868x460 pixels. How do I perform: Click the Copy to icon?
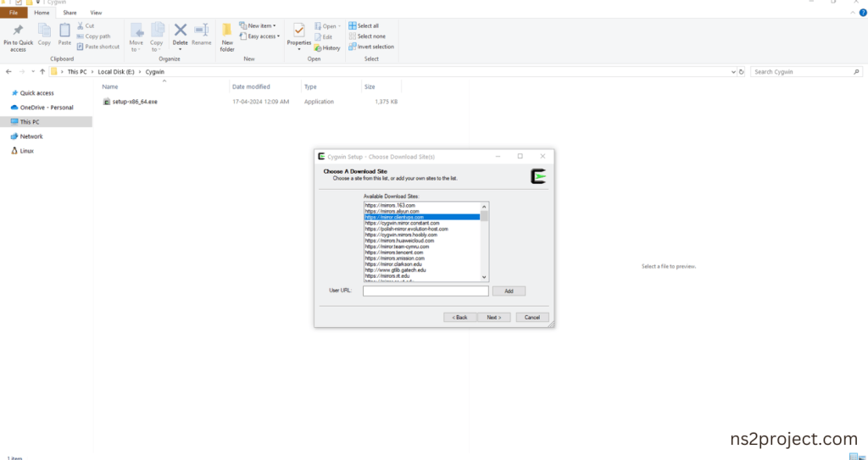click(x=157, y=30)
